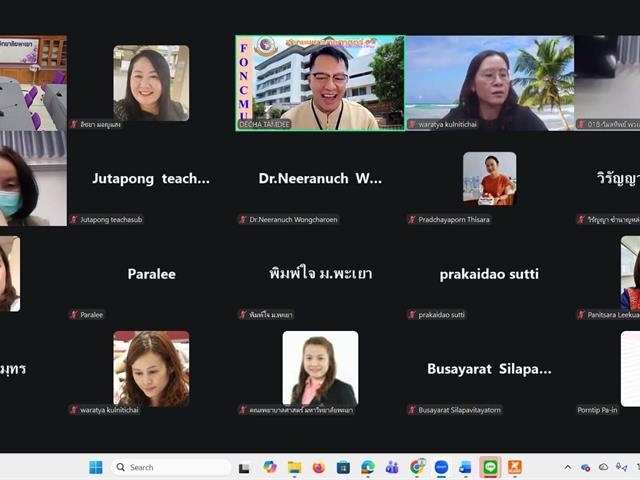This screenshot has width=640, height=480.
Task: Click the 'Busayarat Silapavitayatorn' name label
Action: [460, 410]
